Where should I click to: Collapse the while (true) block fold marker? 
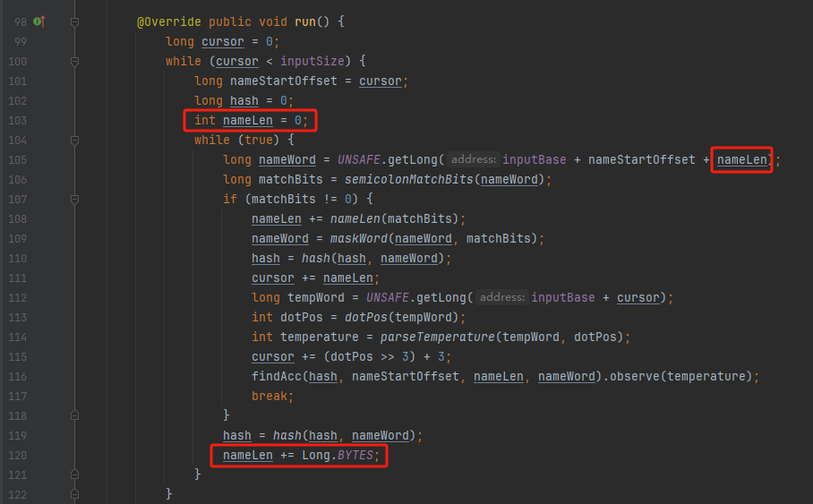pyautogui.click(x=74, y=140)
